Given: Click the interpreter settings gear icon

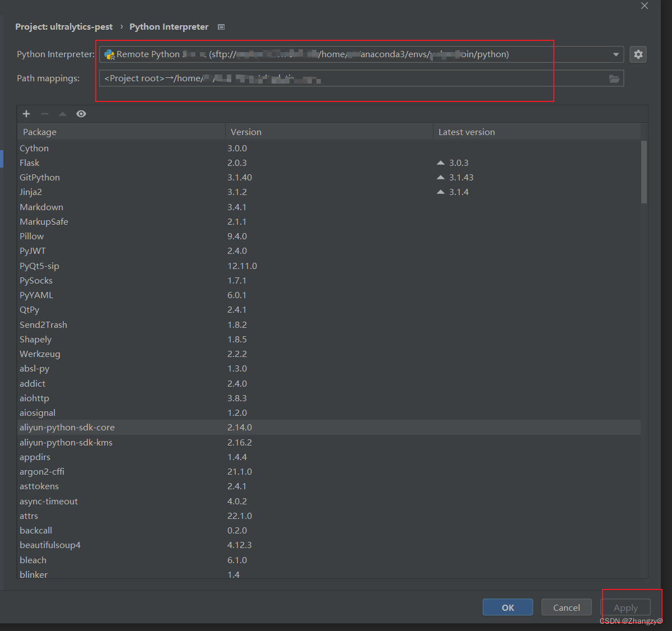Looking at the screenshot, I should click(x=638, y=54).
